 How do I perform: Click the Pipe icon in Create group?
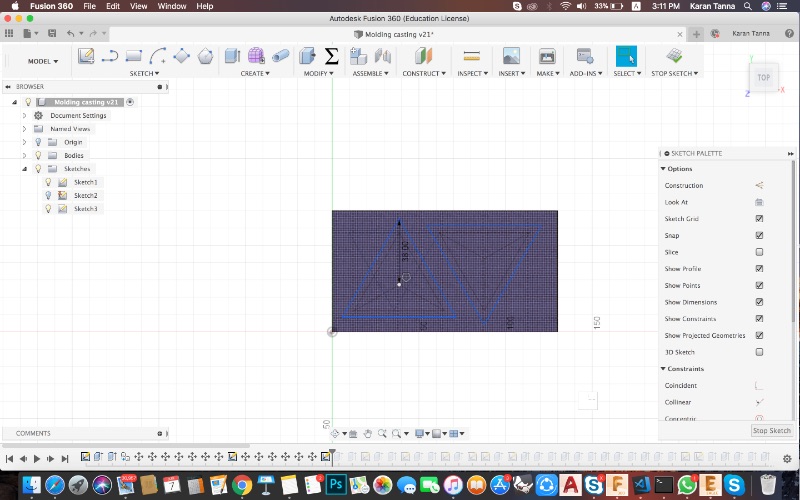(x=280, y=56)
